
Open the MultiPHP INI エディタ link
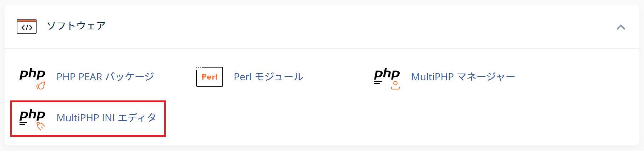pos(106,118)
